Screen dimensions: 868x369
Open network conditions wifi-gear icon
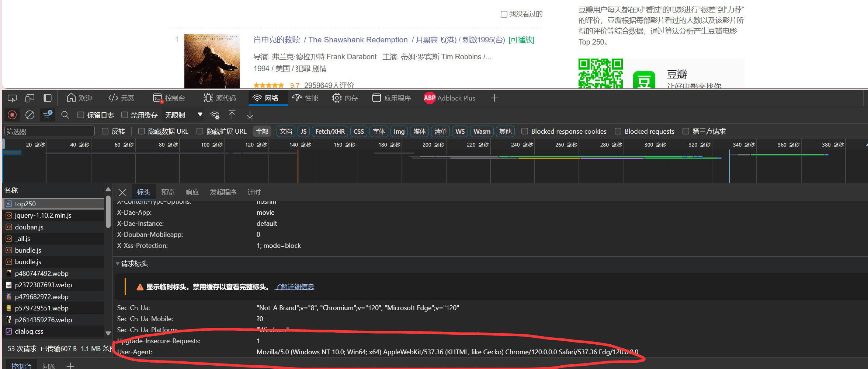pos(215,115)
